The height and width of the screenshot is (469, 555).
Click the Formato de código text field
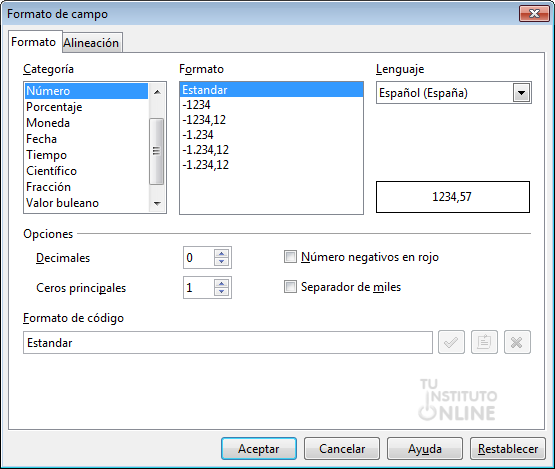point(228,343)
